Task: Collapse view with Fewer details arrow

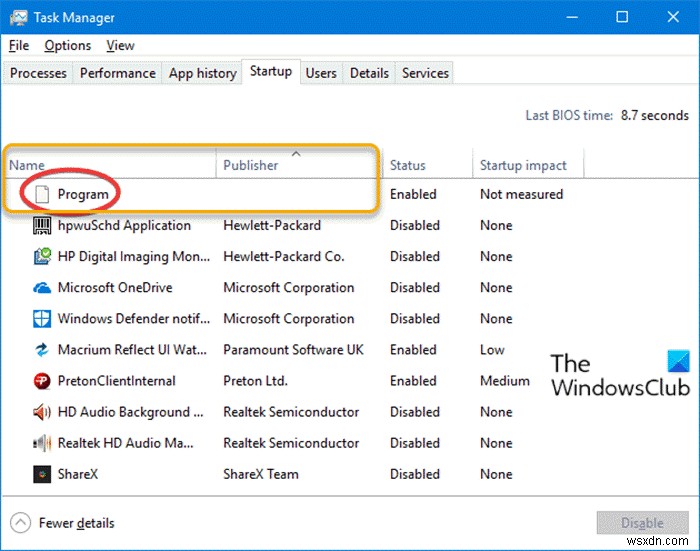Action: click(21, 523)
